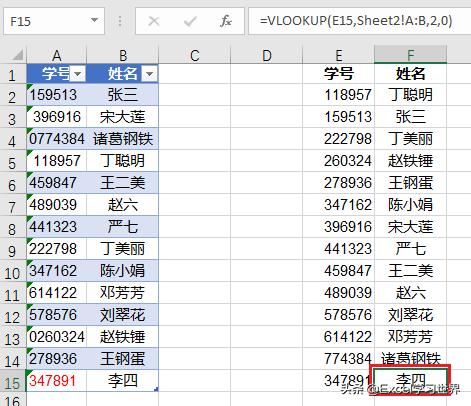This screenshot has height=406, width=471.
Task: Select column F header
Action: point(410,55)
